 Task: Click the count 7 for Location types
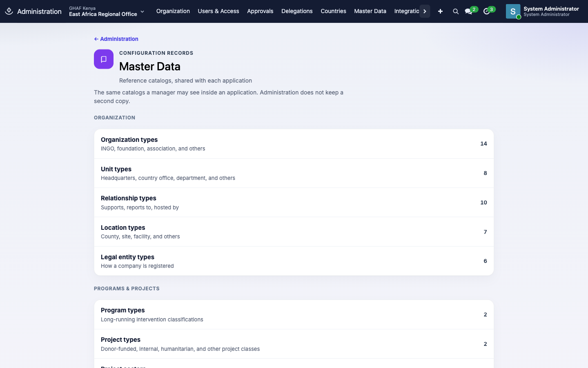click(x=485, y=232)
